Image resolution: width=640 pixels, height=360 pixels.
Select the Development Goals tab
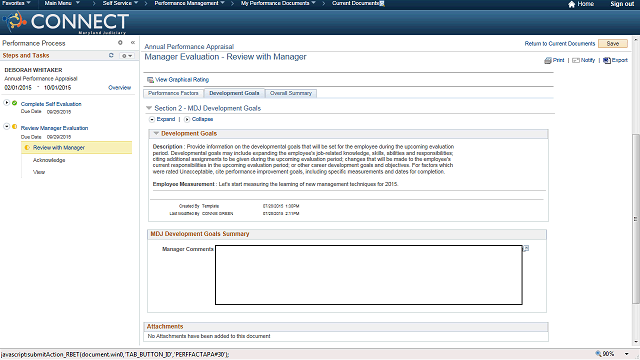234,93
